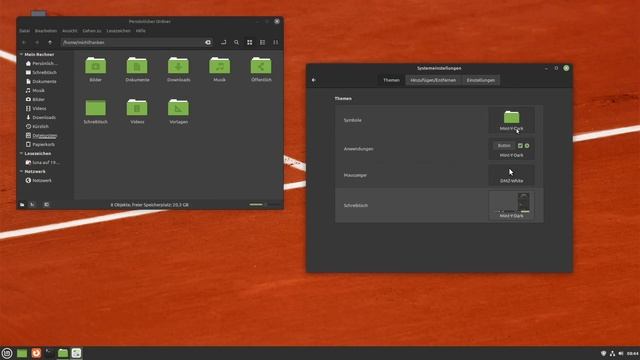Open the Bearbeiten menu
Screen dimensions: 640x360
pos(46,31)
